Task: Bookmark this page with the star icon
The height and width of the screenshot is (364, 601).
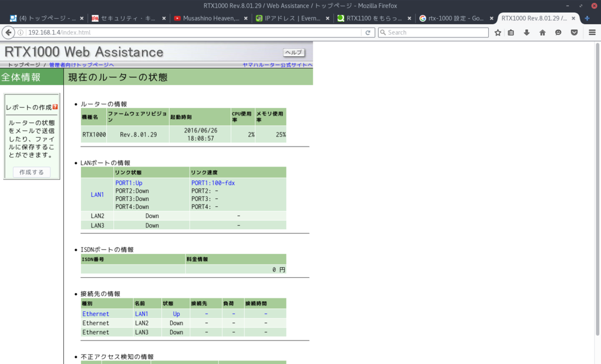Action: coord(498,33)
